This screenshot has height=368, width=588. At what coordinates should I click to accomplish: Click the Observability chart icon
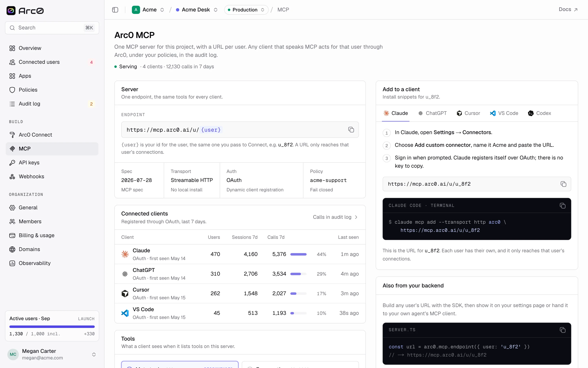click(x=12, y=263)
